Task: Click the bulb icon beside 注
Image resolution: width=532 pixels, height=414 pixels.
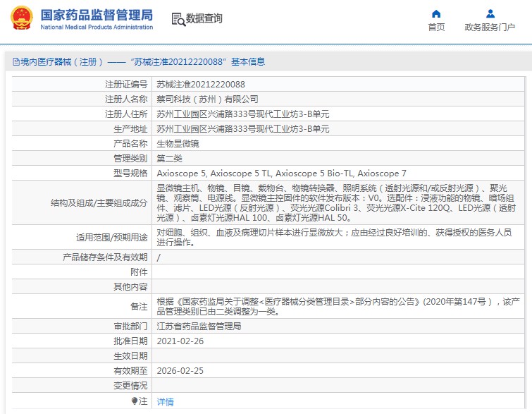Action: 135,401
